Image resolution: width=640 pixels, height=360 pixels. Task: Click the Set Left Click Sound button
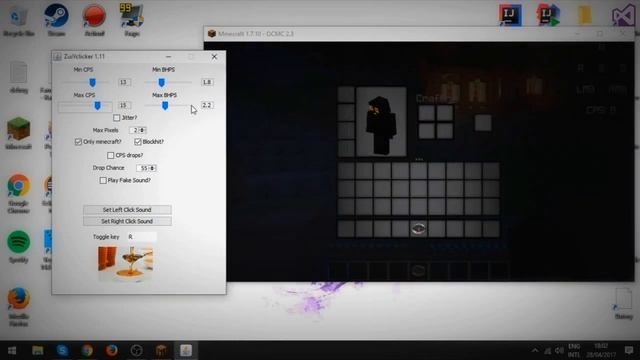point(127,209)
